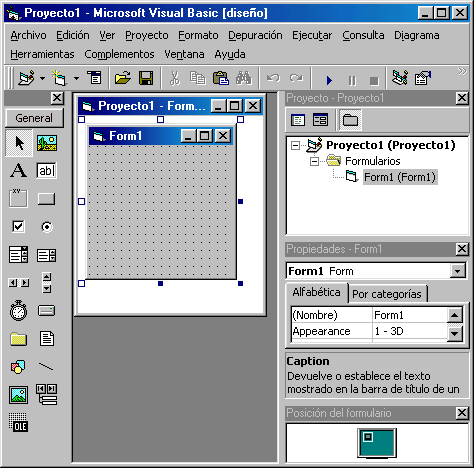Click the Redo arrow in toolbar
474x468 pixels.
coord(296,78)
